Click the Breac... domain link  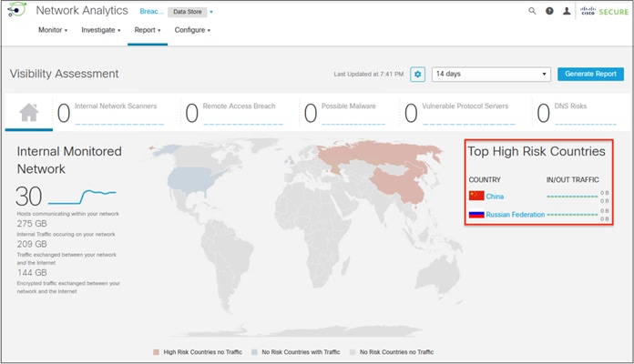click(151, 12)
